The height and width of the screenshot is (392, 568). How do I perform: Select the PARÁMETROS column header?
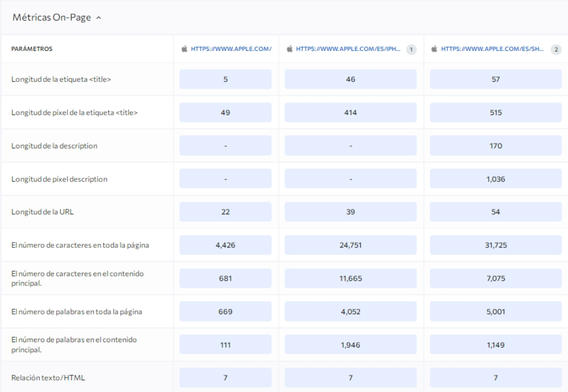[x=32, y=49]
